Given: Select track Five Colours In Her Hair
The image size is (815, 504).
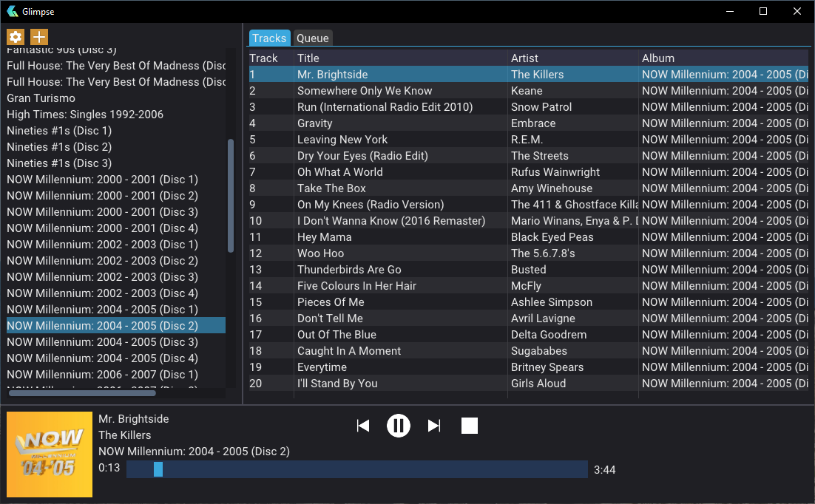Looking at the screenshot, I should pyautogui.click(x=529, y=286).
